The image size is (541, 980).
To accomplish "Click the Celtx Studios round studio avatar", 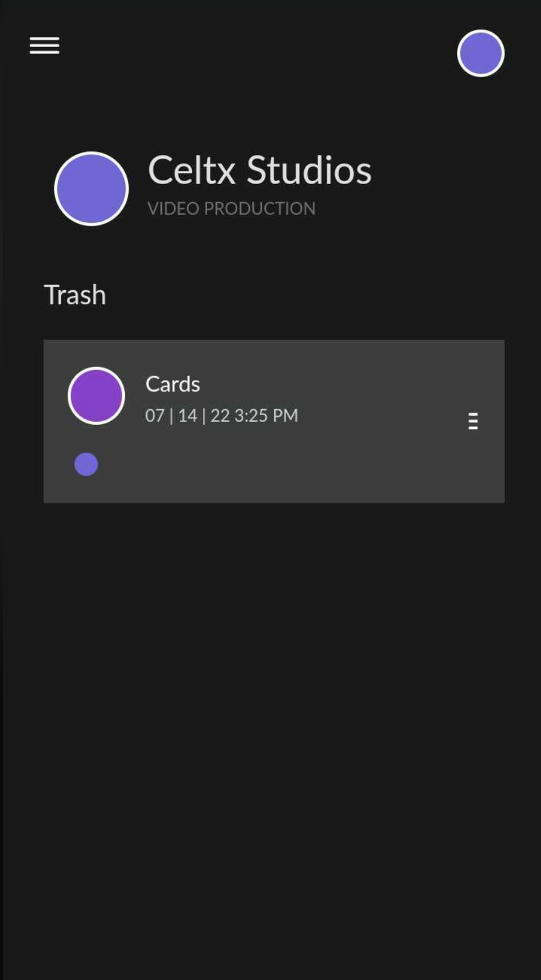I will click(91, 188).
